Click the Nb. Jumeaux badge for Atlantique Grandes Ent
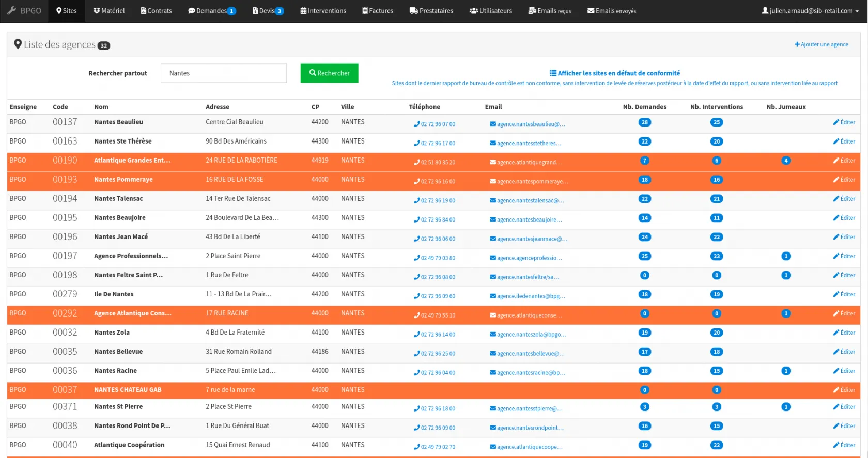This screenshot has height=458, width=868. 786,161
